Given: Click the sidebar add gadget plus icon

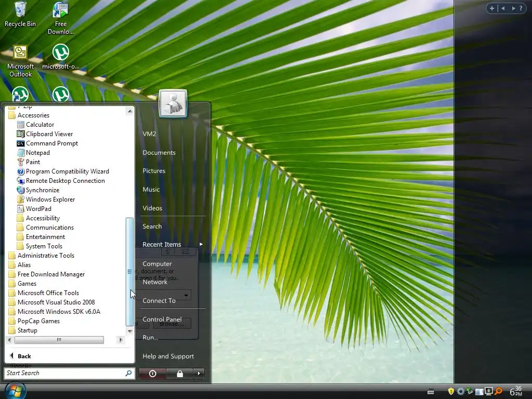Looking at the screenshot, I should point(492,8).
